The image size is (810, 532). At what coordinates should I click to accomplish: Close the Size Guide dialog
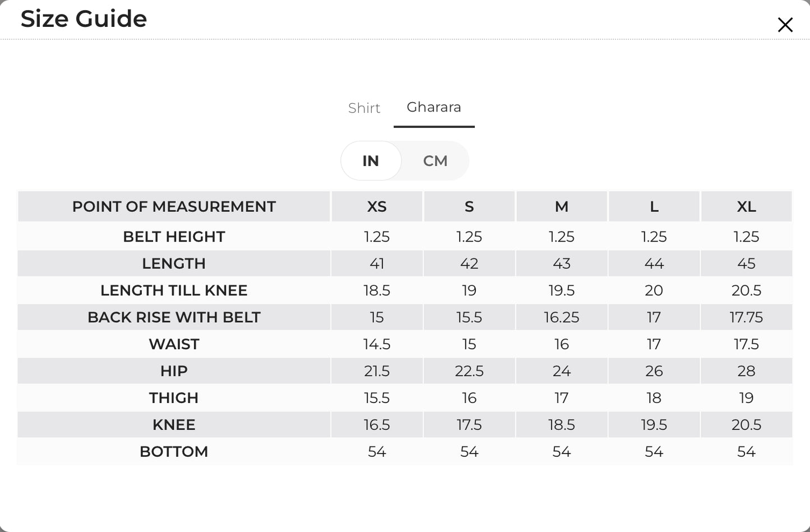(785, 25)
